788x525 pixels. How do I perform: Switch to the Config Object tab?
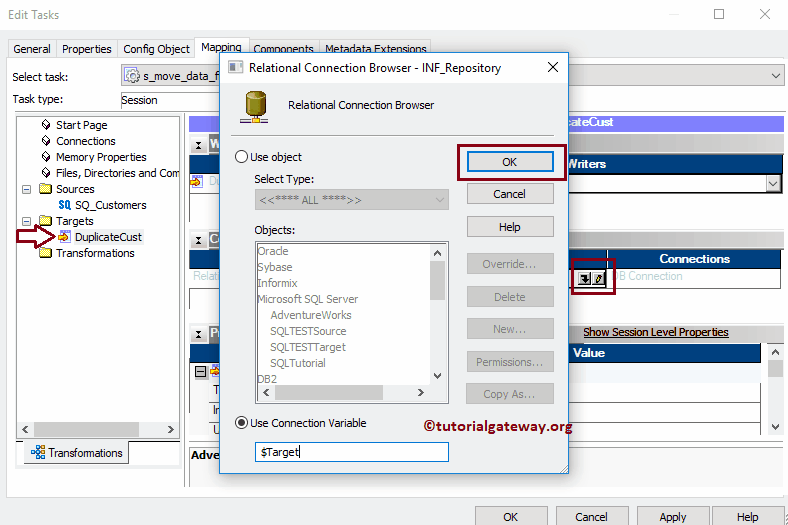156,49
